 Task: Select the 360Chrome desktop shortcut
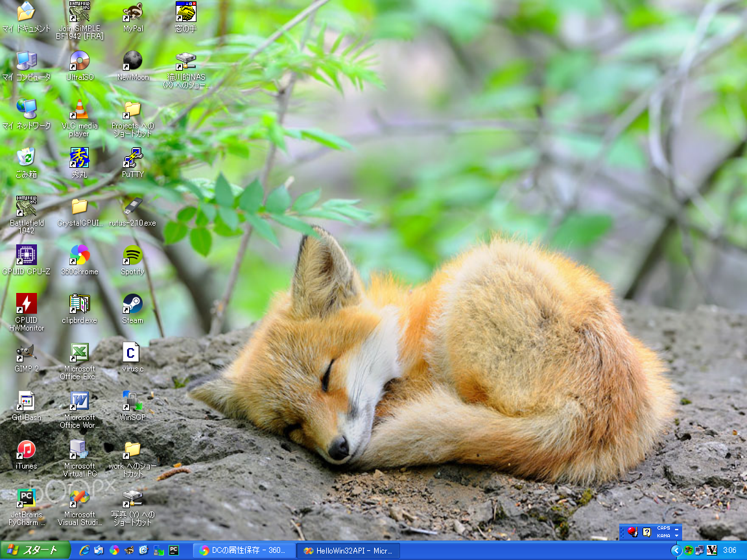[80, 260]
